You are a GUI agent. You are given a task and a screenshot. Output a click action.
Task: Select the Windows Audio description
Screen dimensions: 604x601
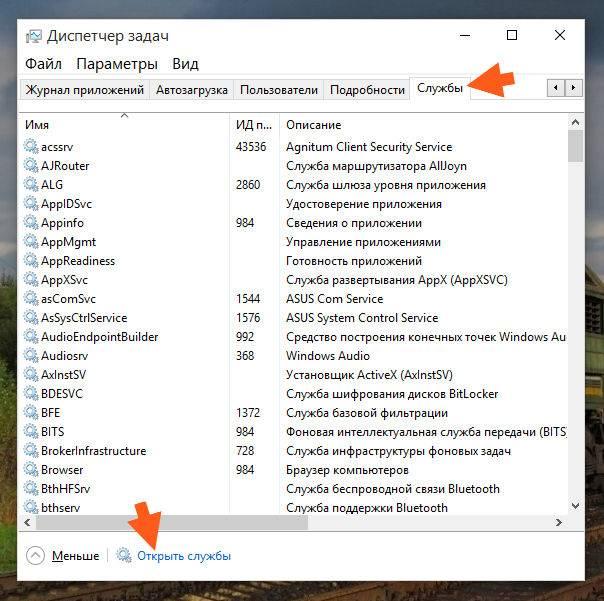click(x=327, y=356)
